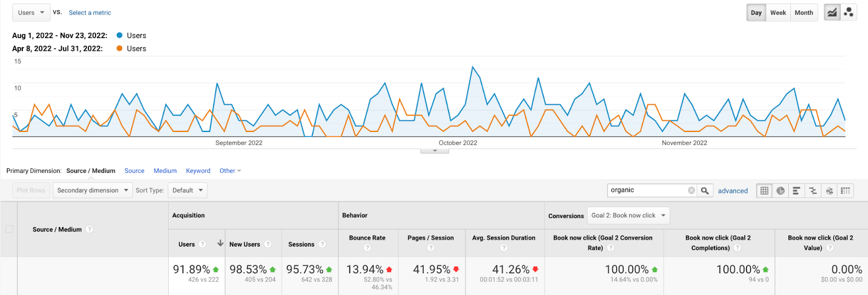Click the Bounce Rate column header
868x295 pixels.
click(367, 238)
